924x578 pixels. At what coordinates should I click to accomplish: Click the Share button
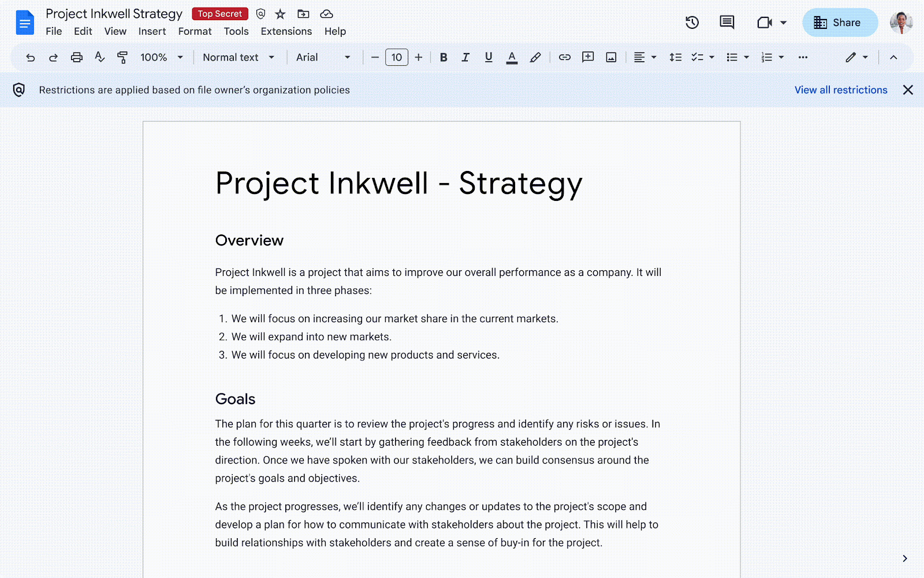coord(840,23)
